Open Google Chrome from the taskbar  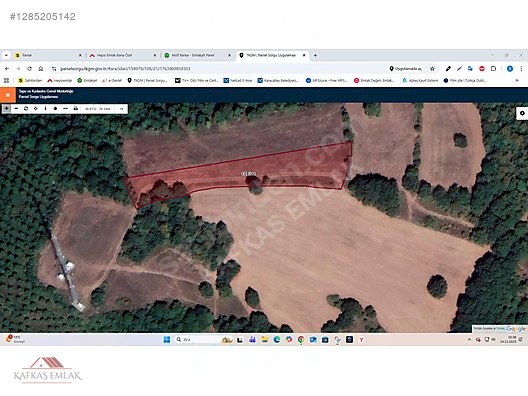[301, 339]
